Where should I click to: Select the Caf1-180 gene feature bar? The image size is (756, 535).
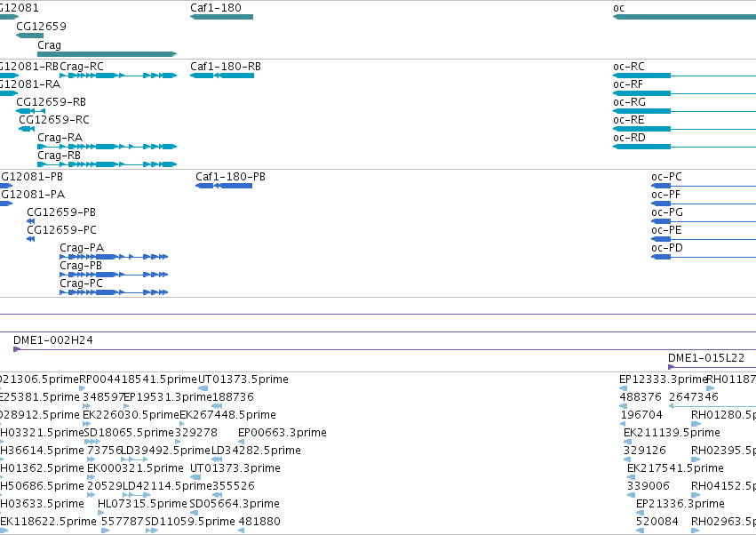(x=222, y=17)
